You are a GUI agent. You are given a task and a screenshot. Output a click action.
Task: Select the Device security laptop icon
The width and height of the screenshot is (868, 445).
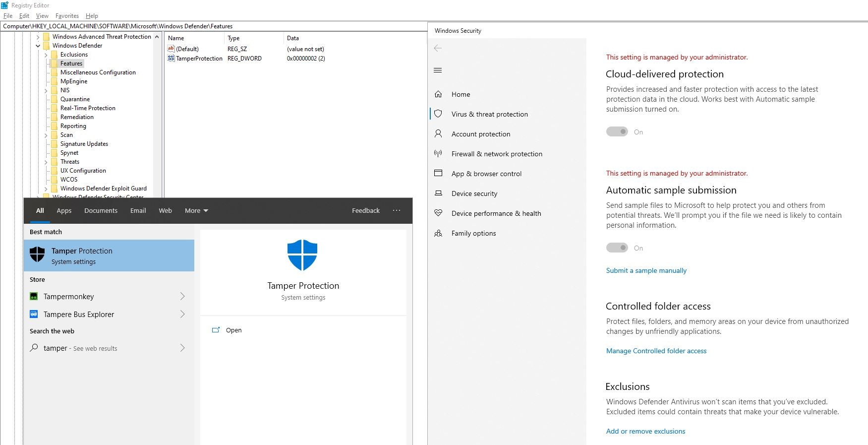point(438,193)
